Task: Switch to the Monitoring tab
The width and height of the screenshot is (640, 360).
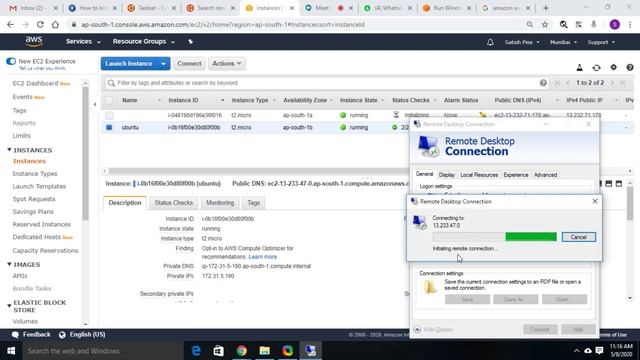Action: pos(220,203)
